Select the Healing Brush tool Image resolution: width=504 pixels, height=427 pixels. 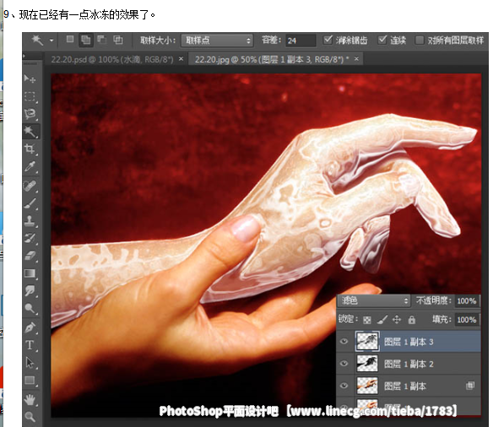[30, 186]
